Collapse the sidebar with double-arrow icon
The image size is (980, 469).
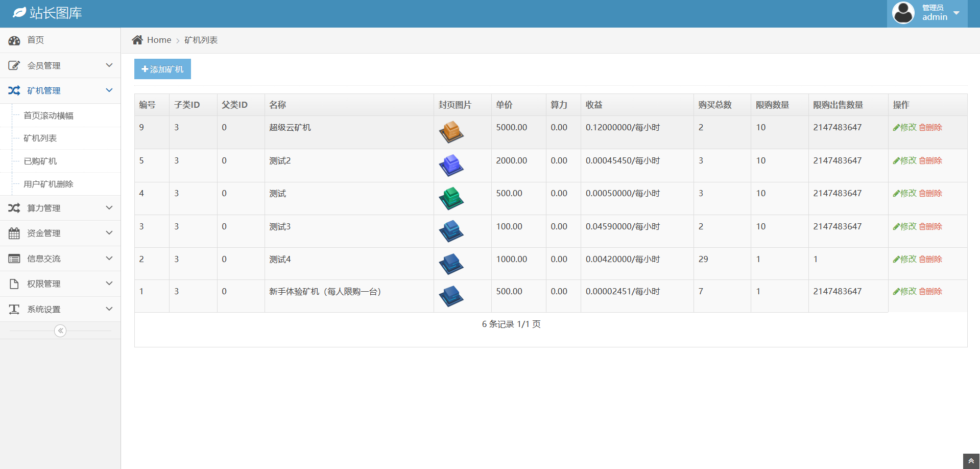pos(60,331)
